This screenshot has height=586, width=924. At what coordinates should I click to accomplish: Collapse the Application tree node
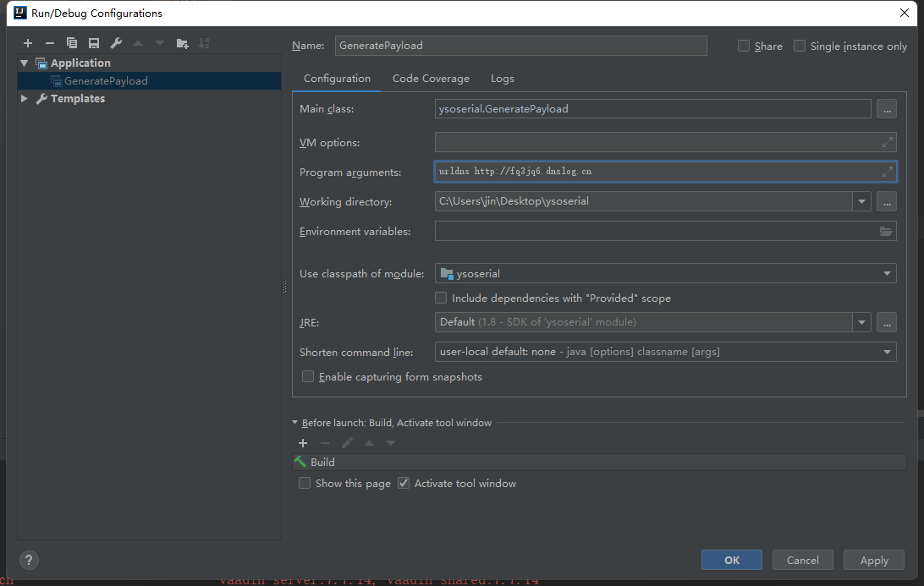tap(25, 63)
